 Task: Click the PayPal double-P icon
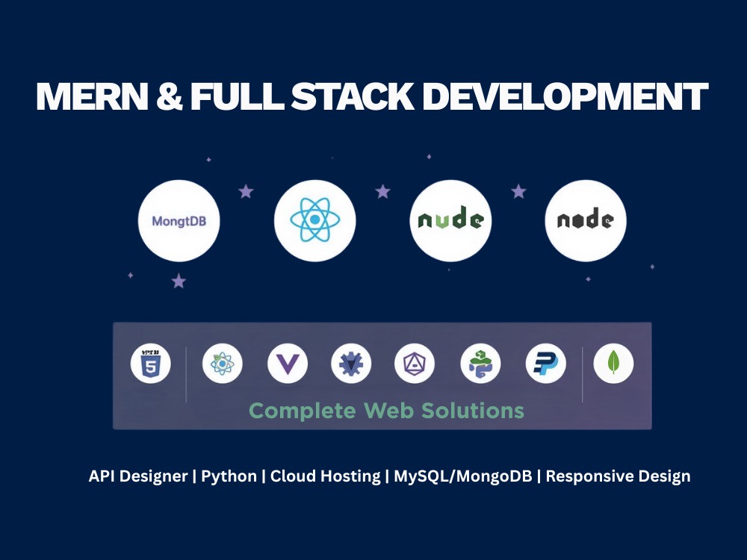click(546, 364)
